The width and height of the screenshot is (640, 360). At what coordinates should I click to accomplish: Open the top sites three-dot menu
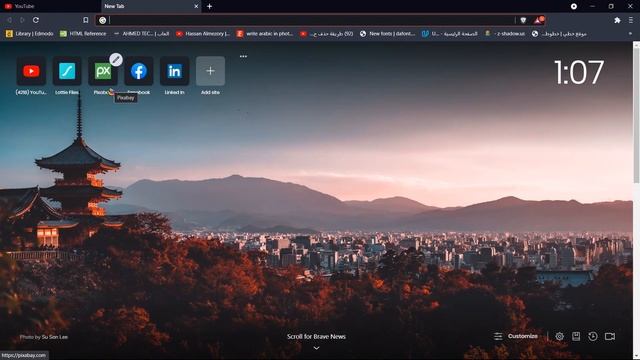243,56
